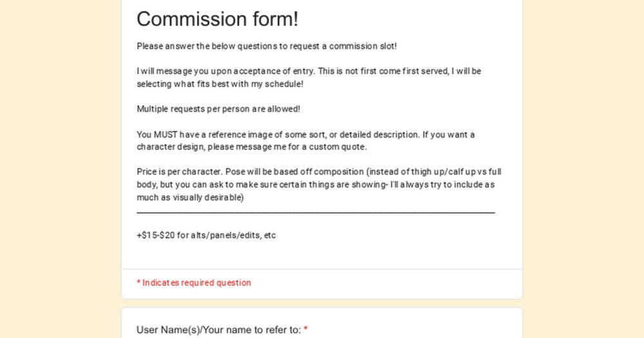Click the "Commission form!" title heading
Viewport: 644px width, 338px height.
pos(217,19)
